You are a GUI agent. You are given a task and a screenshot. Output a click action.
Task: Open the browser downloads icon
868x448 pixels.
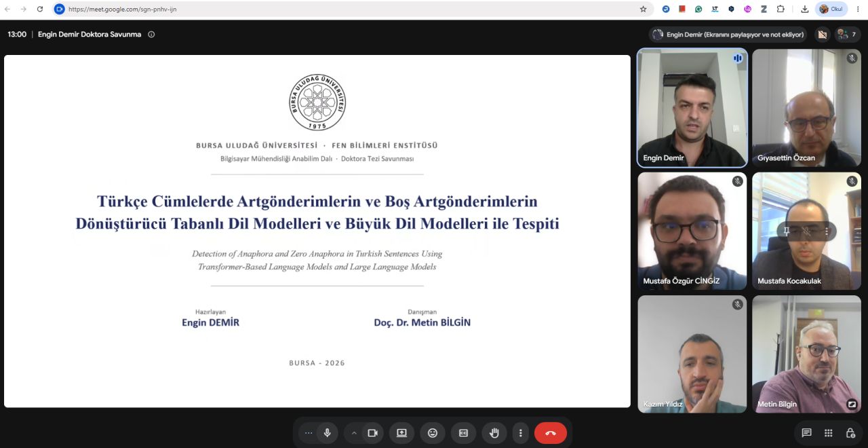[x=804, y=9]
